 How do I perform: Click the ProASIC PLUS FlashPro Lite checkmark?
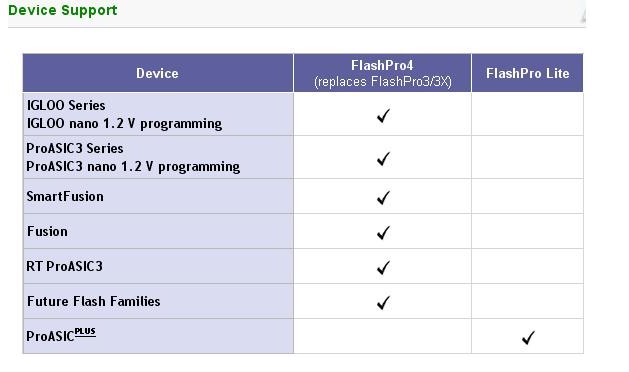click(x=528, y=337)
